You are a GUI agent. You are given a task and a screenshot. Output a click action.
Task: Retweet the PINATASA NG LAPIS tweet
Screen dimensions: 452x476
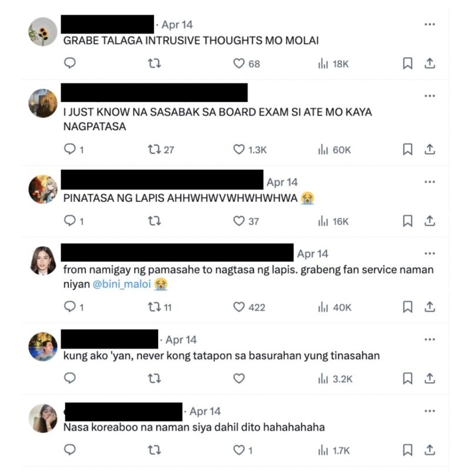(x=154, y=221)
